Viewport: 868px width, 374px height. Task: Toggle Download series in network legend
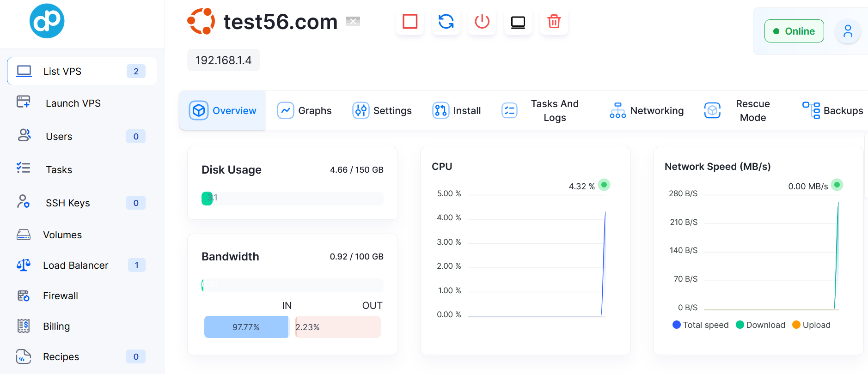click(x=760, y=325)
